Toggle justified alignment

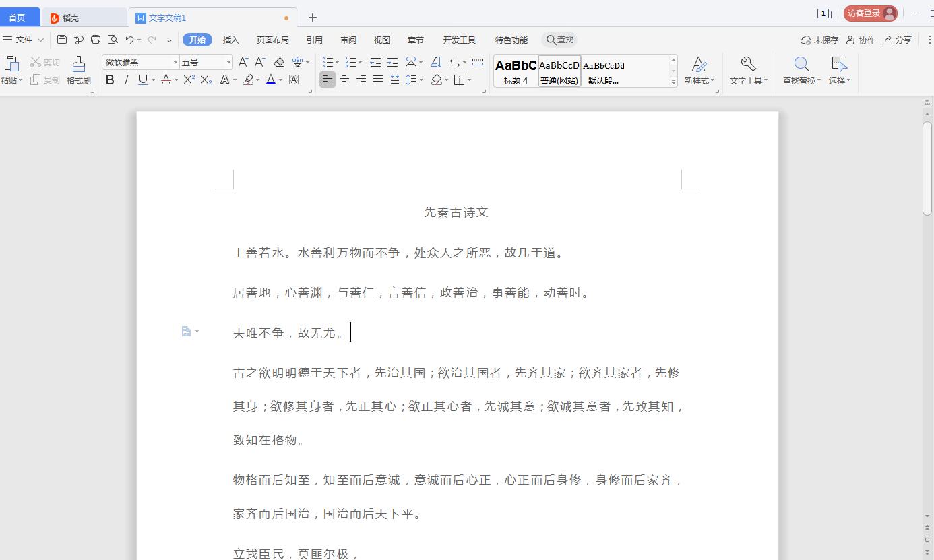pyautogui.click(x=377, y=80)
